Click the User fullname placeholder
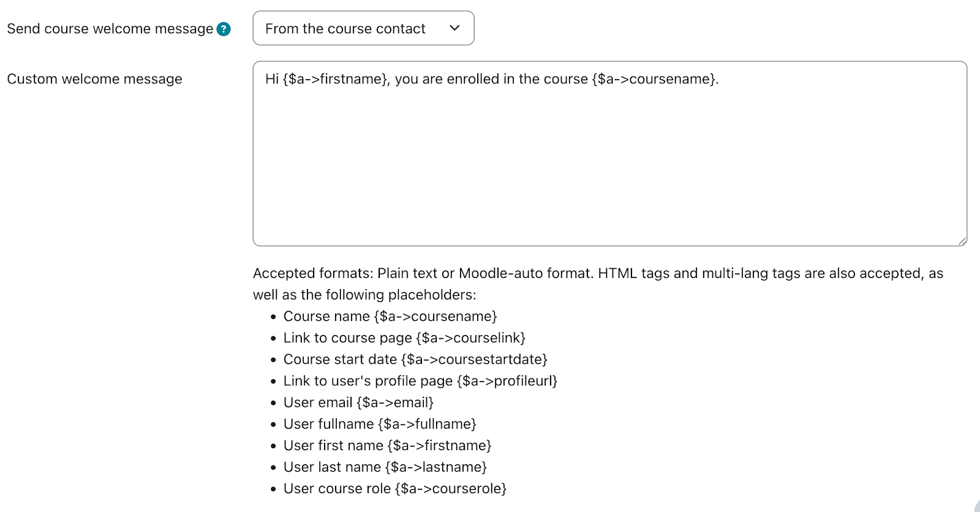Screen dimensions: 980x512 [380, 423]
